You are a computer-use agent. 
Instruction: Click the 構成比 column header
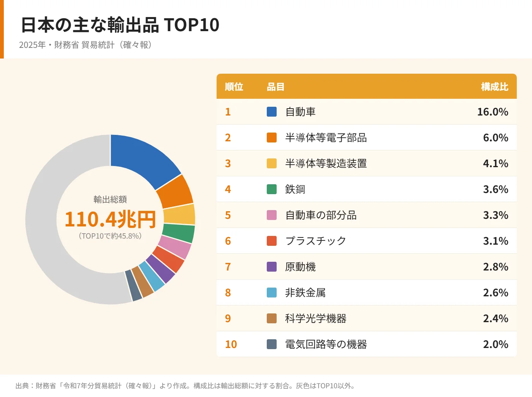click(495, 87)
